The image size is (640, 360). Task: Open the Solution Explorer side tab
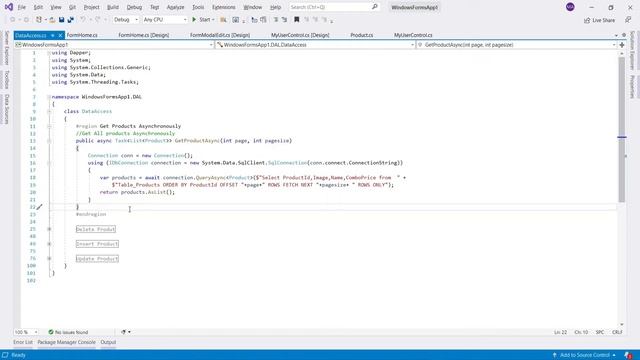coord(632,51)
